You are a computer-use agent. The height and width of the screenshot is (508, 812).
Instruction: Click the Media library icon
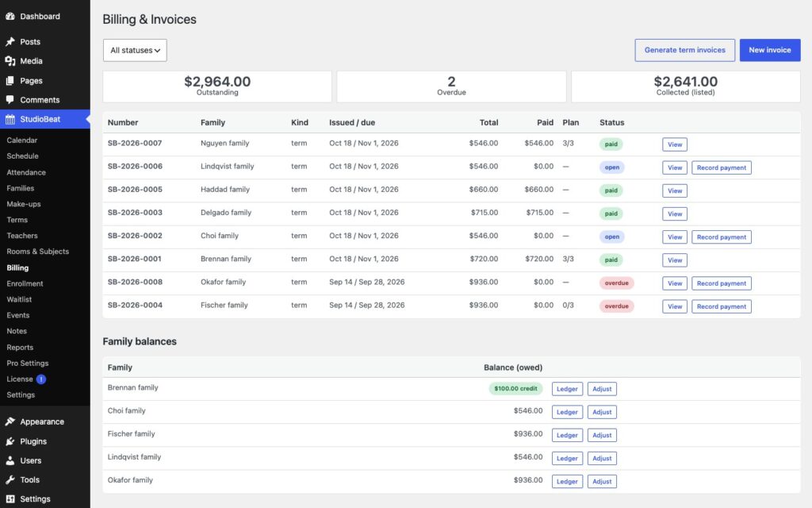[10, 60]
